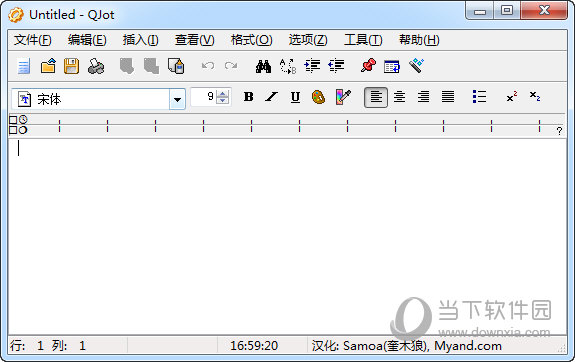Apply subscript formatting

(535, 96)
